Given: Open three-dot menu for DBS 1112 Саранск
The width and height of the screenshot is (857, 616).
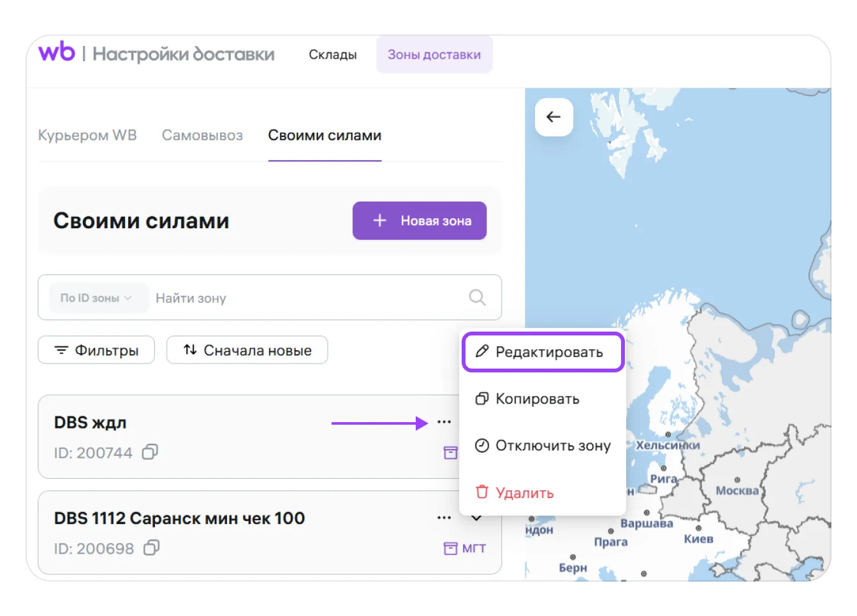Looking at the screenshot, I should [444, 518].
